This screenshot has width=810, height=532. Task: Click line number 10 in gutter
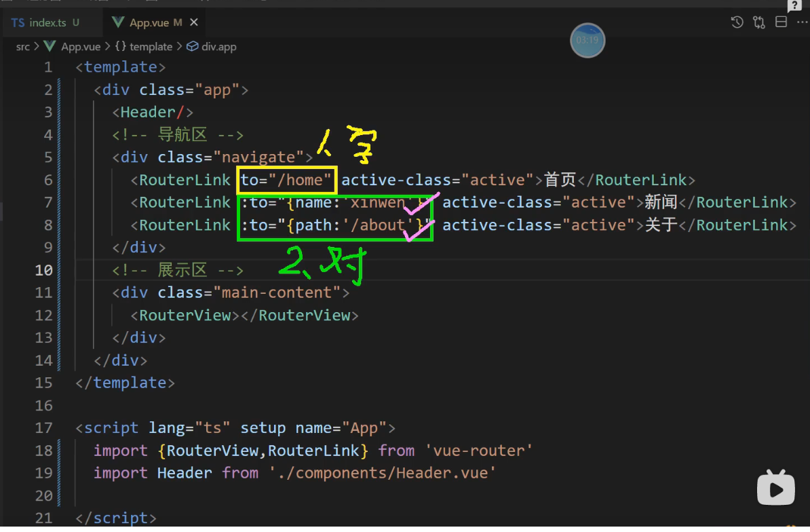pyautogui.click(x=44, y=270)
